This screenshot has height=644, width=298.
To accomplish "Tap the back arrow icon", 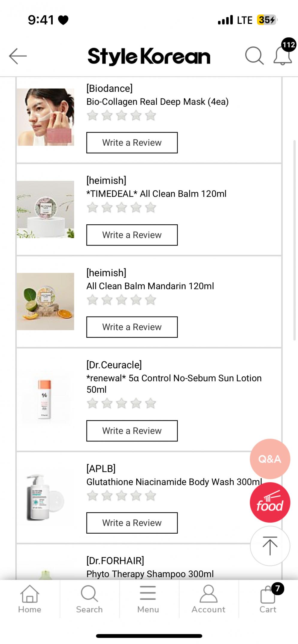I will pyautogui.click(x=18, y=56).
